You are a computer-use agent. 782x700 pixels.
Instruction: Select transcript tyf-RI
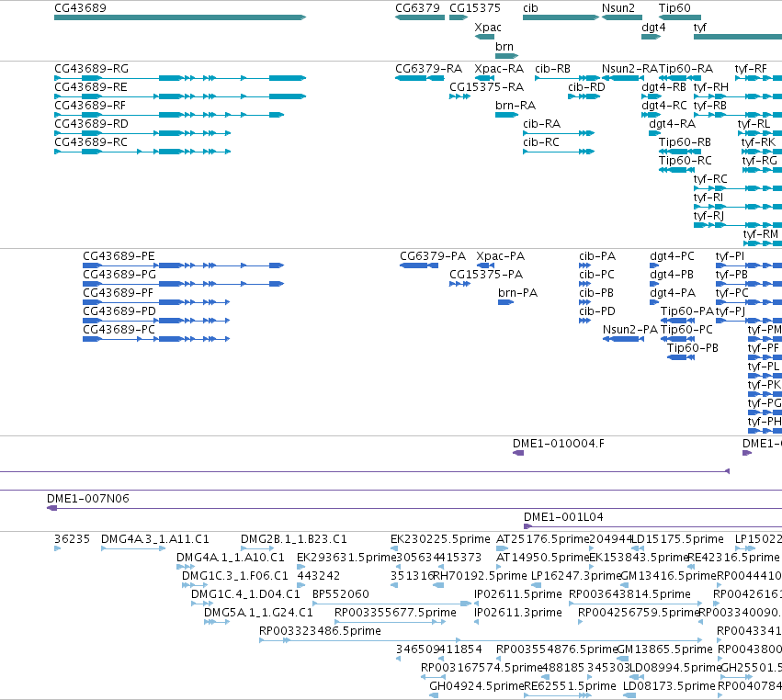tap(738, 207)
